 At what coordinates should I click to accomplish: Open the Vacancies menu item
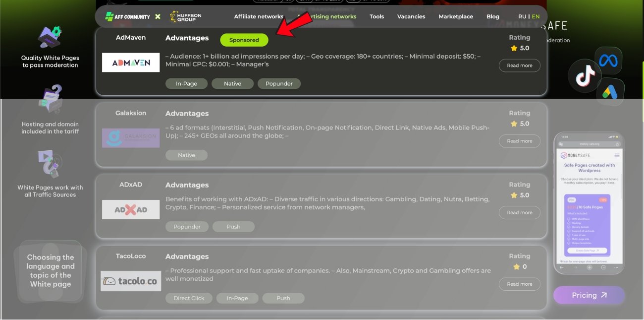pyautogui.click(x=411, y=16)
